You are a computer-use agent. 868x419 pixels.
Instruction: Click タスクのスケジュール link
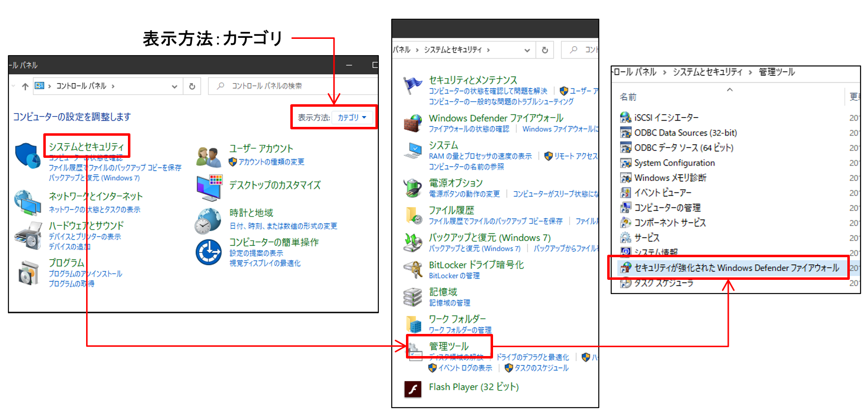coord(541,368)
